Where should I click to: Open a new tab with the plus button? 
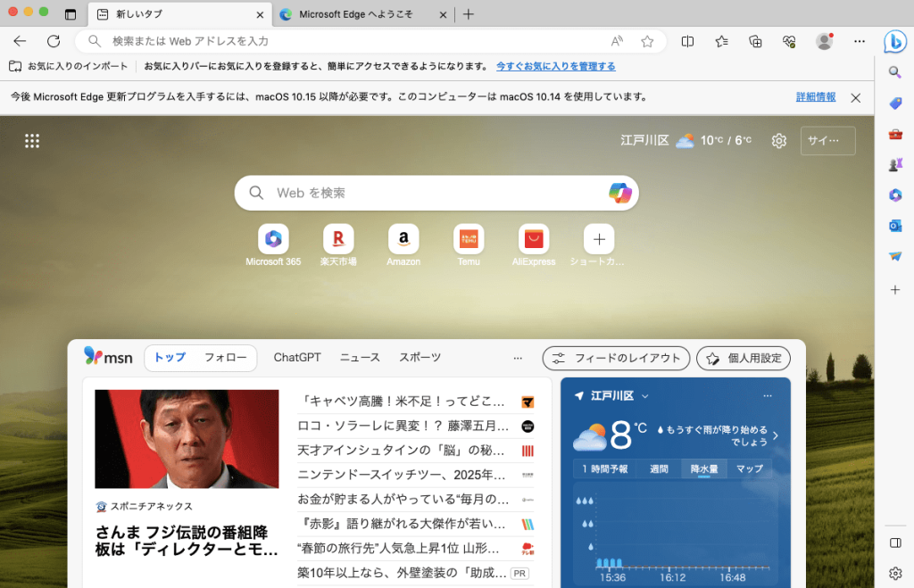tap(468, 14)
